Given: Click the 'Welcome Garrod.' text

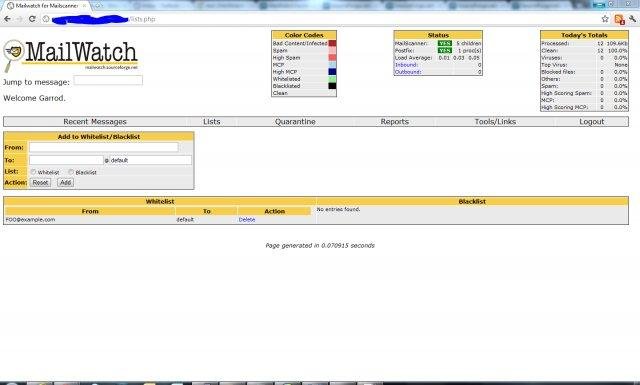Looking at the screenshot, I should 34,98.
